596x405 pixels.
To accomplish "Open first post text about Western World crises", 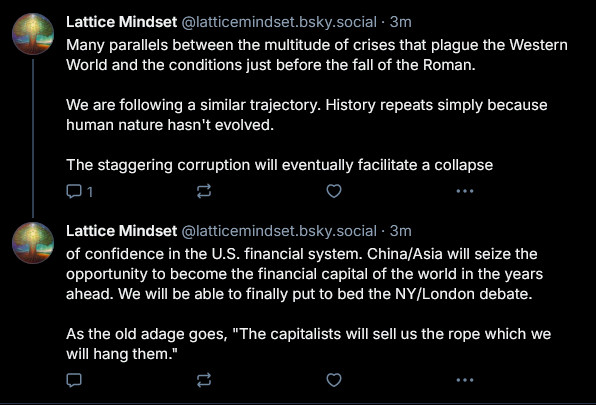I will click(x=317, y=105).
